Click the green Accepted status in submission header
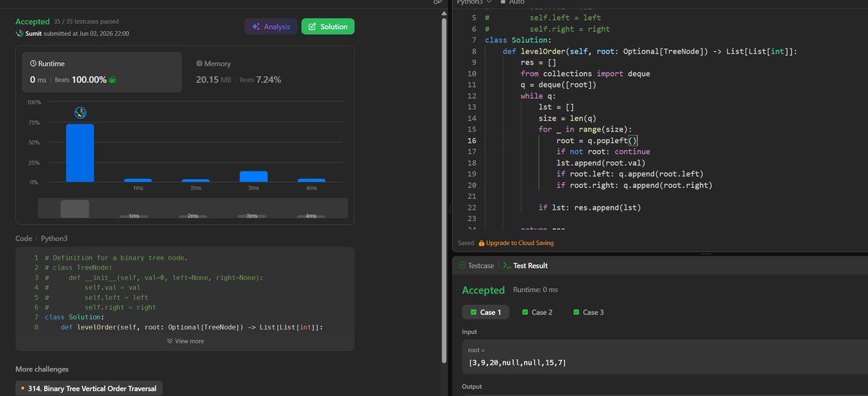Viewport: 868px width, 396px height. click(x=33, y=22)
